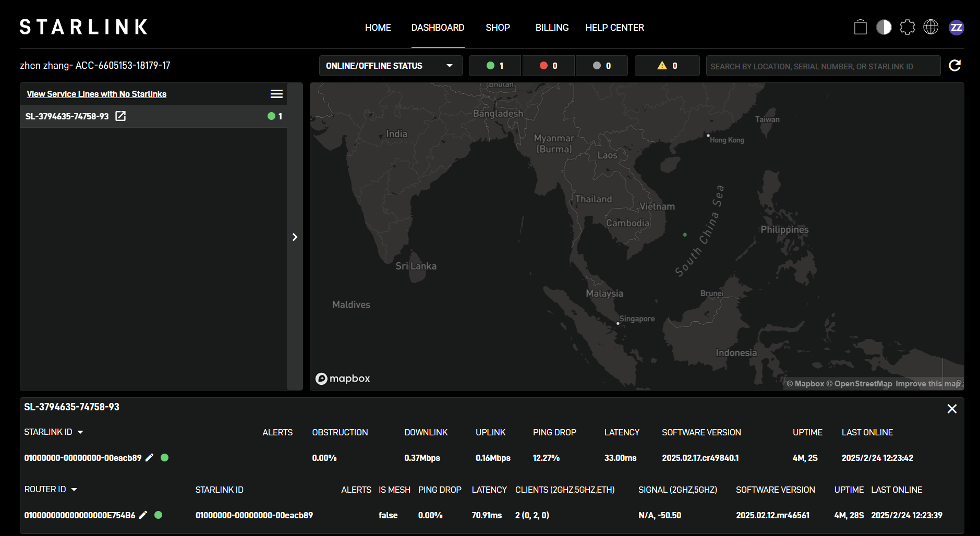Viewport: 980px width, 536px height.
Task: Filter by offline red status count
Action: point(549,66)
